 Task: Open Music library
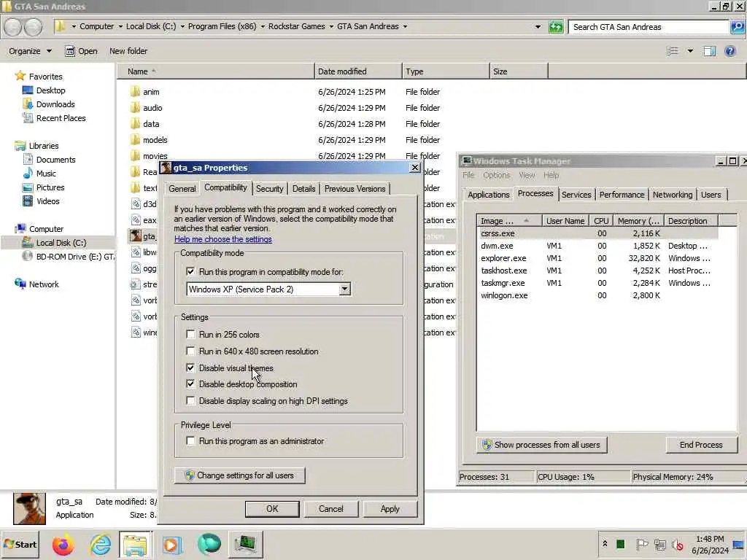coord(46,174)
